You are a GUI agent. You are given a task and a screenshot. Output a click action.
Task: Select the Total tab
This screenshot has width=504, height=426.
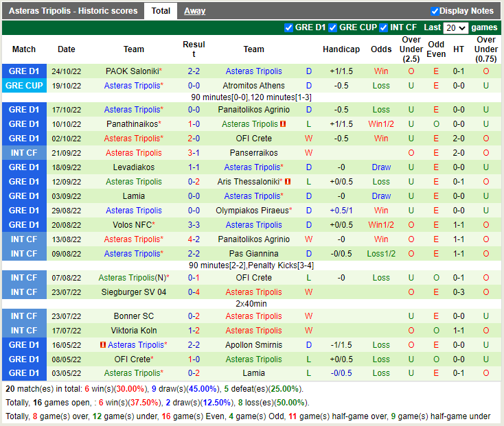(x=161, y=11)
